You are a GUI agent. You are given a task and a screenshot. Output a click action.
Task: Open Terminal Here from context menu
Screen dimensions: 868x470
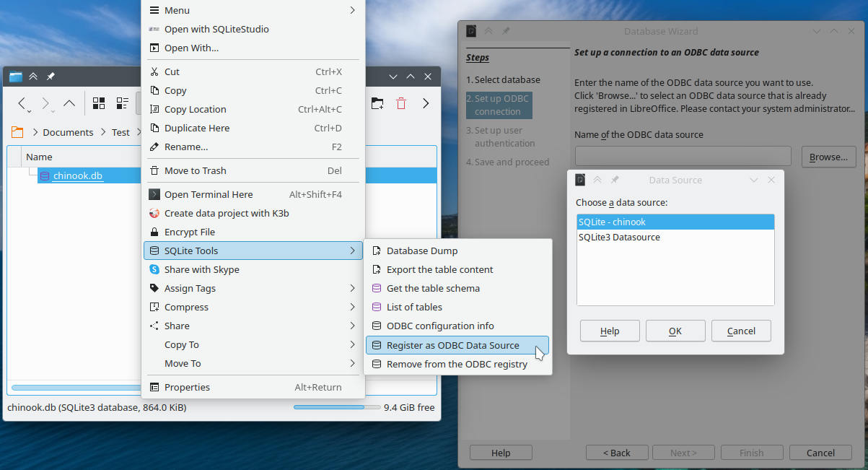coord(253,194)
